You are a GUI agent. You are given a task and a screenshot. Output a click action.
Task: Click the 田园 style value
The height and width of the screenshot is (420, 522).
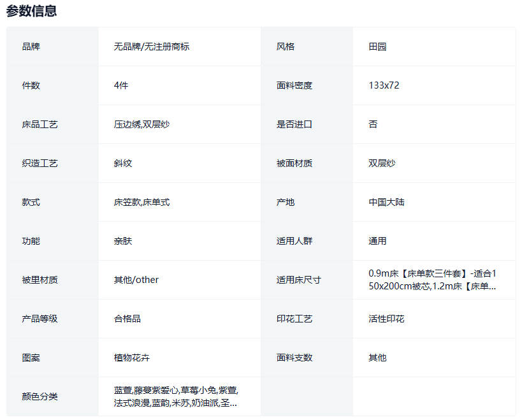click(x=377, y=47)
